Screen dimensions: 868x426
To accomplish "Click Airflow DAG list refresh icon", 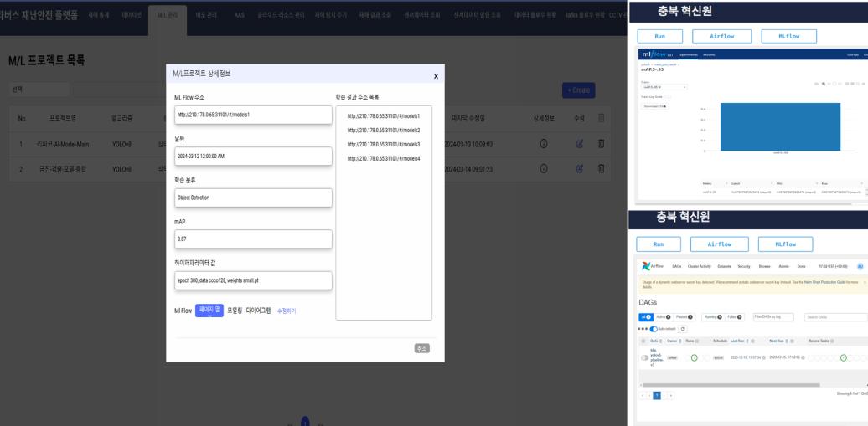I will pos(683,329).
